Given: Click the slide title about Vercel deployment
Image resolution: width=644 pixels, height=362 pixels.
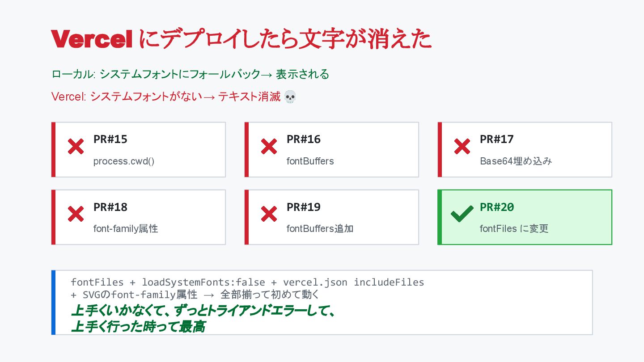Looking at the screenshot, I should click(241, 39).
